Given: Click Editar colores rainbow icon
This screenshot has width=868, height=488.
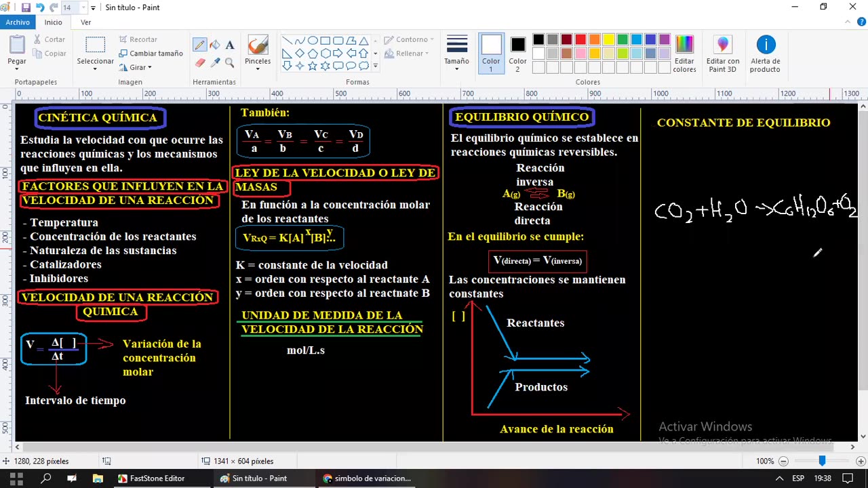Looking at the screenshot, I should tap(684, 45).
